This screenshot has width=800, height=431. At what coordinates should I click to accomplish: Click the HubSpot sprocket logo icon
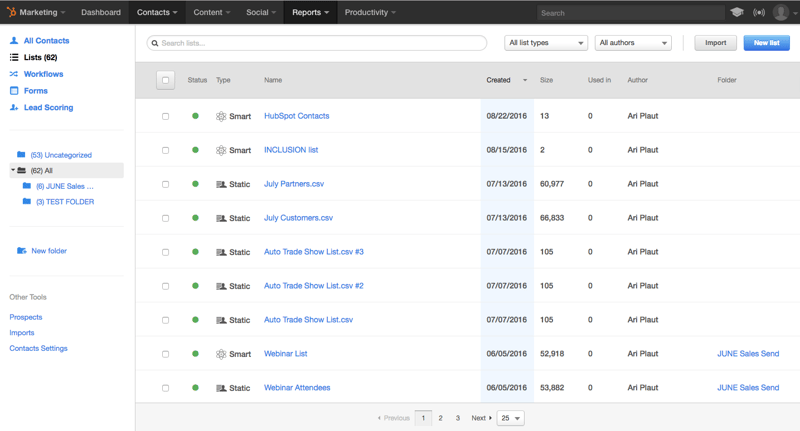11,13
